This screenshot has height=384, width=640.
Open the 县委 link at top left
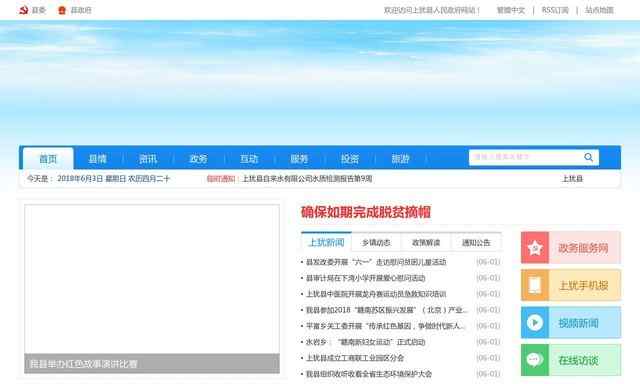tap(39, 10)
